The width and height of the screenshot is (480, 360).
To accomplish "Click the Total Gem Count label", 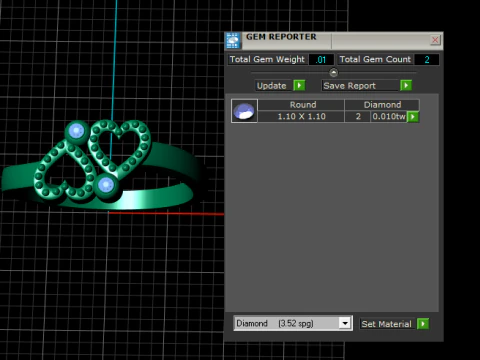I will (375, 59).
